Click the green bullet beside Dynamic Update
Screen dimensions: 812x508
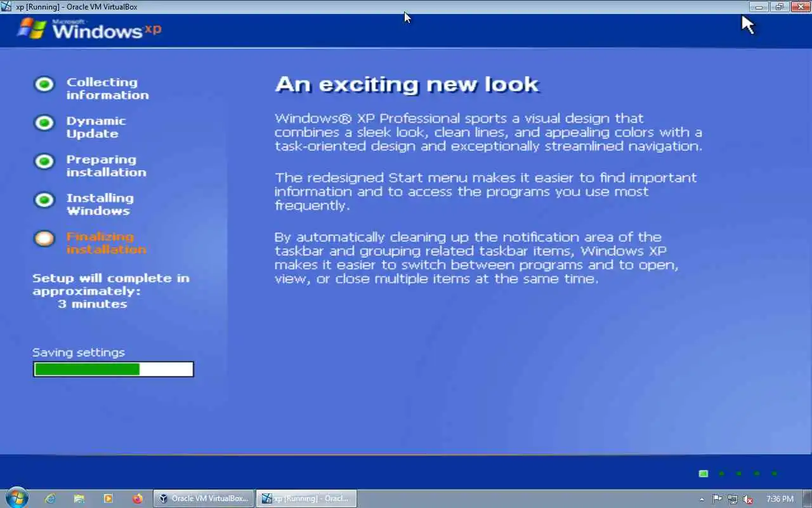click(44, 123)
